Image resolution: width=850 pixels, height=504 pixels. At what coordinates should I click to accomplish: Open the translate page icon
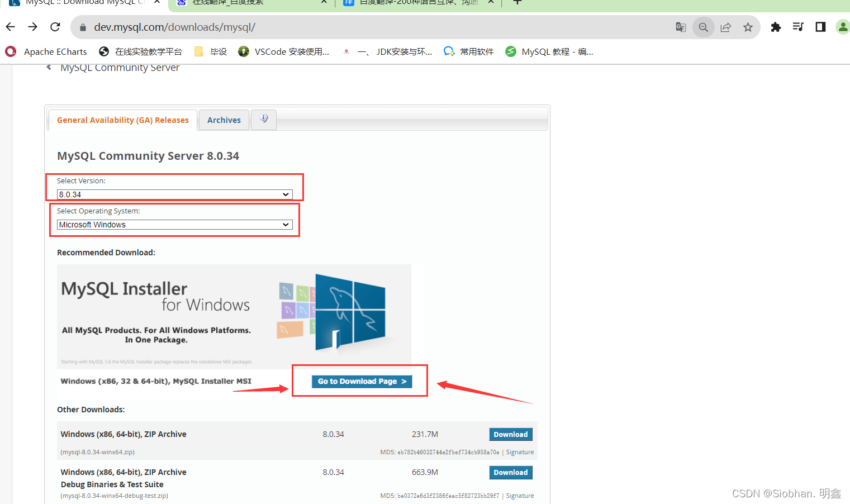(681, 27)
